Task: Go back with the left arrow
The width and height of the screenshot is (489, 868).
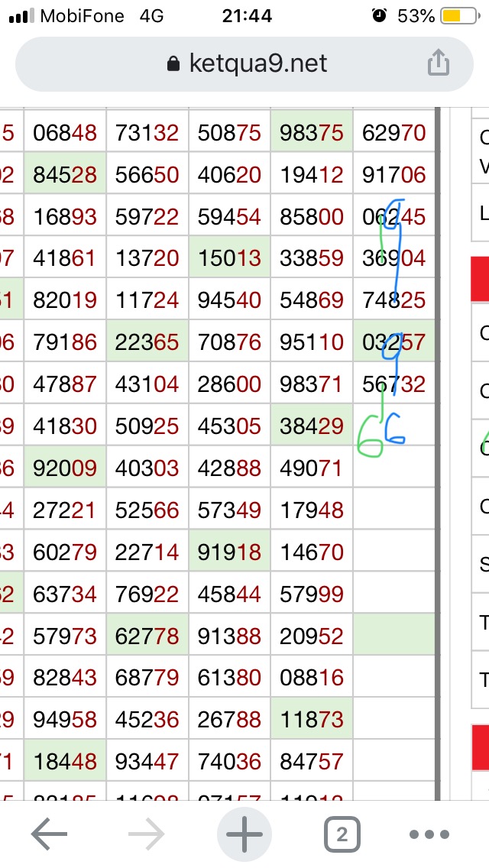Action: [50, 835]
